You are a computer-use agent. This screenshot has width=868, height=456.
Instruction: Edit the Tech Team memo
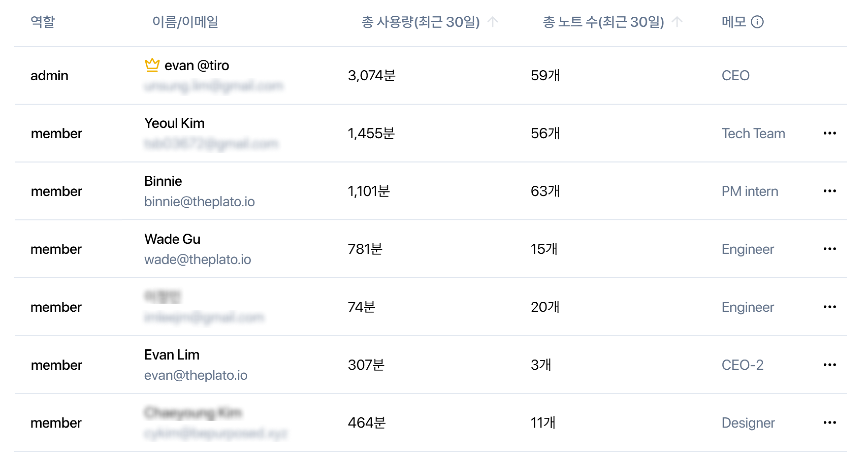tap(753, 134)
